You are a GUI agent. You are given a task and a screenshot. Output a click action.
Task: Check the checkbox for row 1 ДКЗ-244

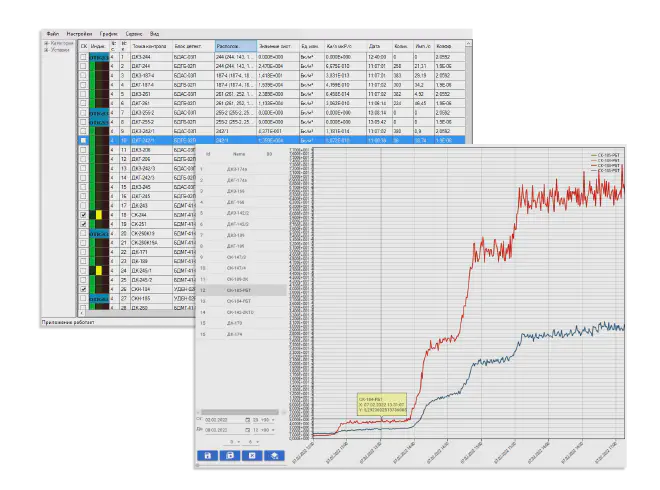coord(83,57)
